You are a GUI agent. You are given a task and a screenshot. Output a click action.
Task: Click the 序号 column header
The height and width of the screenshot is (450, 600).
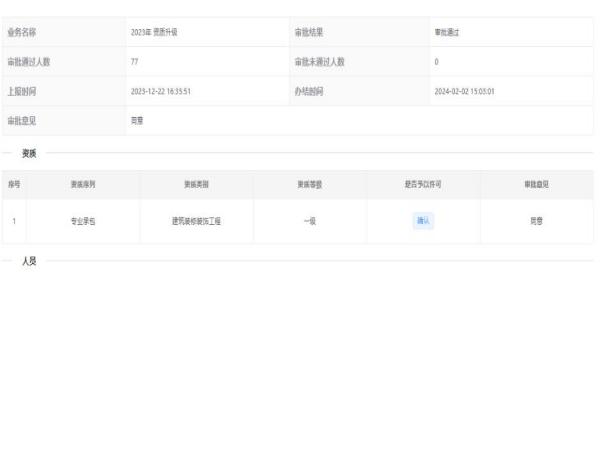[14, 184]
